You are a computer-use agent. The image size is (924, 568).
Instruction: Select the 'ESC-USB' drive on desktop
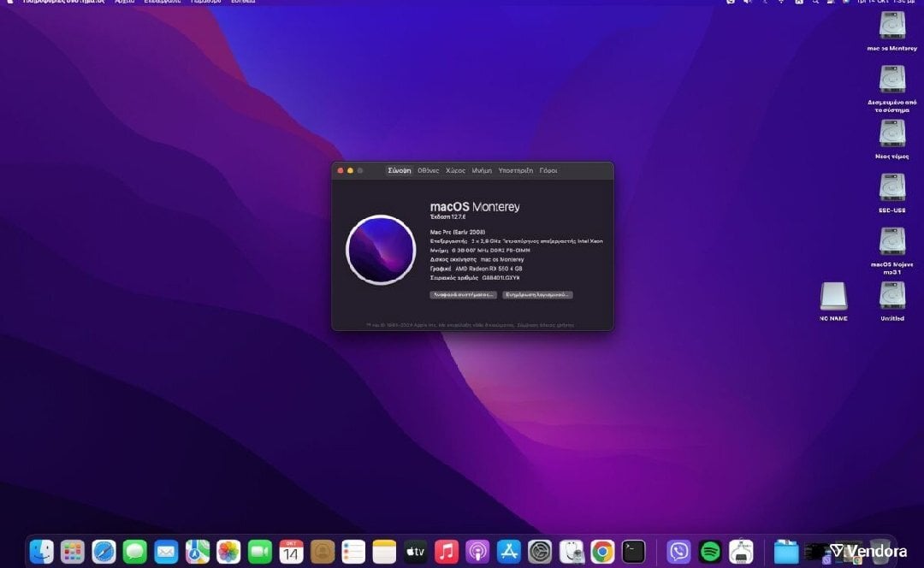891,188
